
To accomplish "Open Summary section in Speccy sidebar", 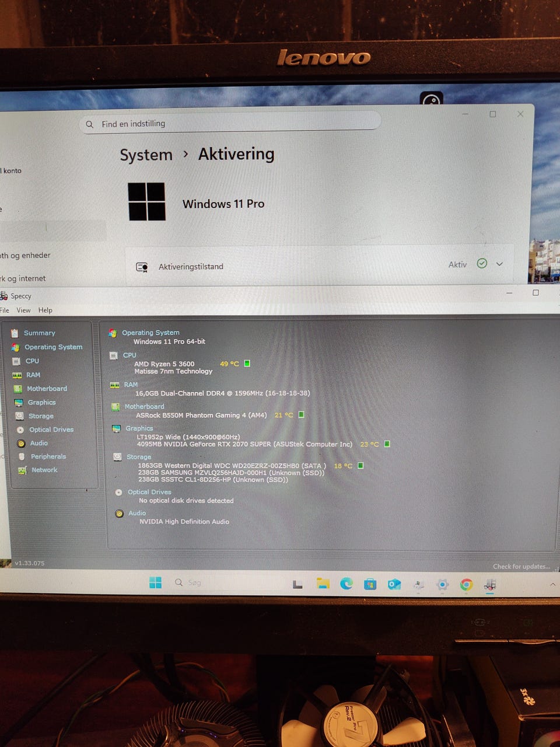I will (x=39, y=333).
